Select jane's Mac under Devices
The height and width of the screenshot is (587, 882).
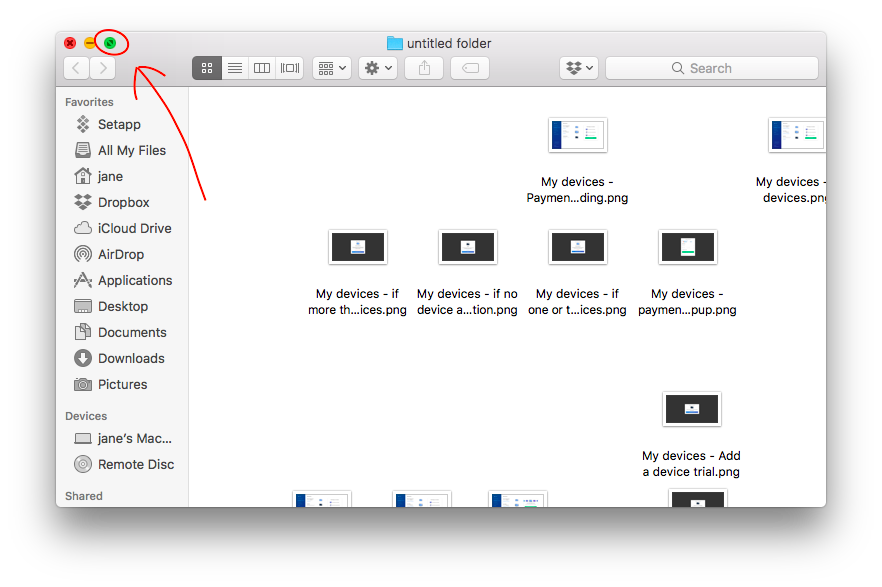[133, 438]
